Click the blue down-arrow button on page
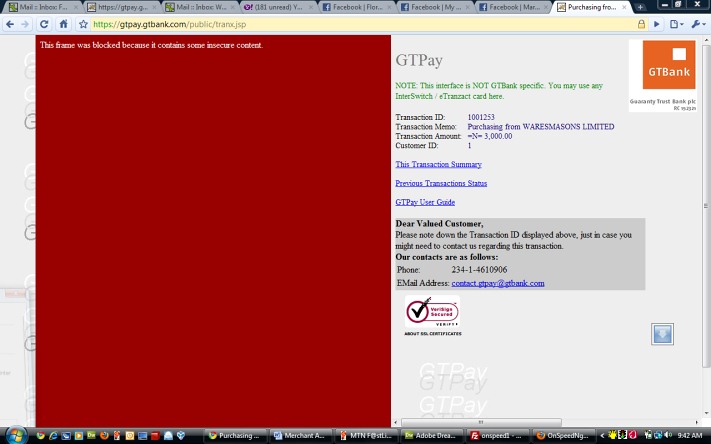 click(x=662, y=334)
